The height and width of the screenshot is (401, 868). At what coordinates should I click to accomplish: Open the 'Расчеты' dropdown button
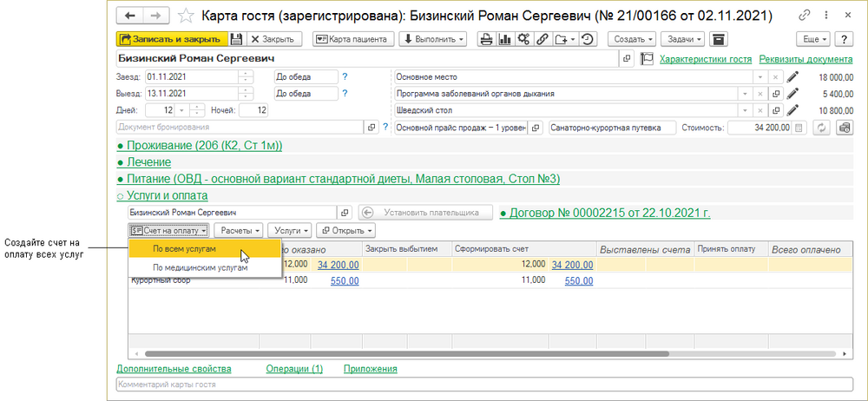tap(237, 230)
